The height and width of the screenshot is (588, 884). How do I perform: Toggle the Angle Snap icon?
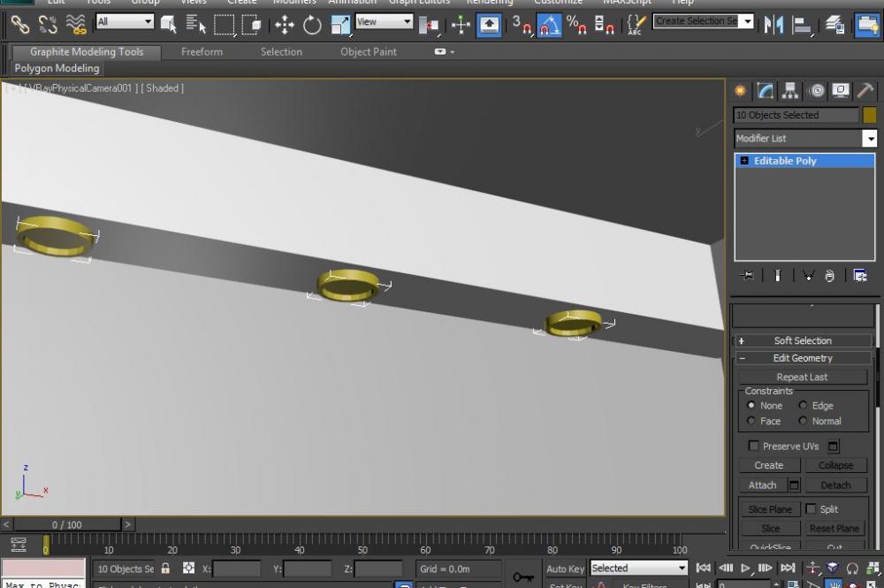point(549,25)
